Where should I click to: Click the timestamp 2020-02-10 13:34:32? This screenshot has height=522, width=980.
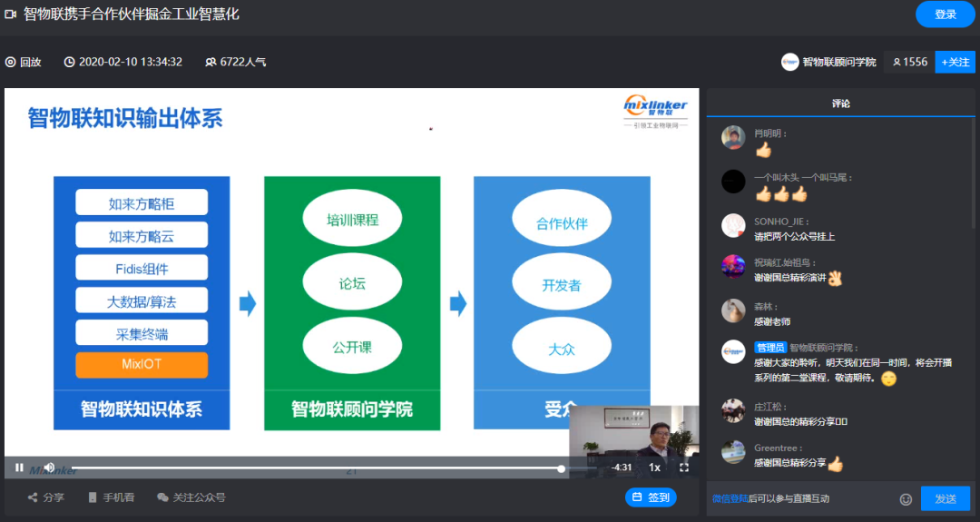tap(123, 62)
